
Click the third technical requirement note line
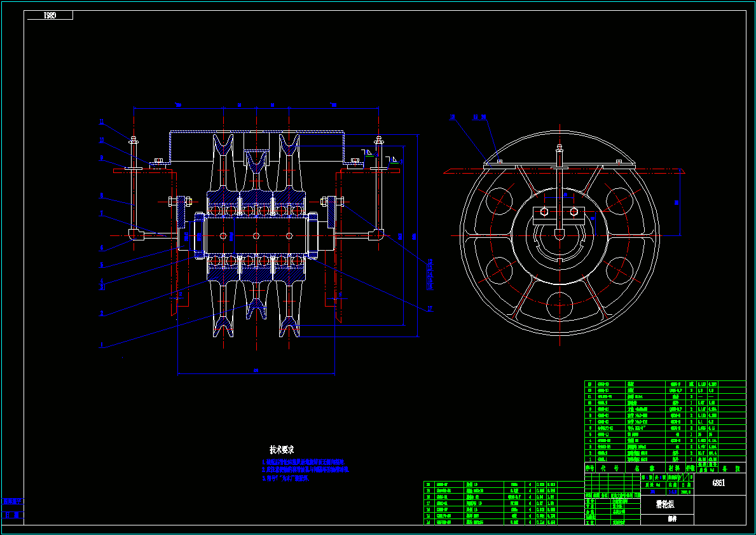pyautogui.click(x=285, y=479)
